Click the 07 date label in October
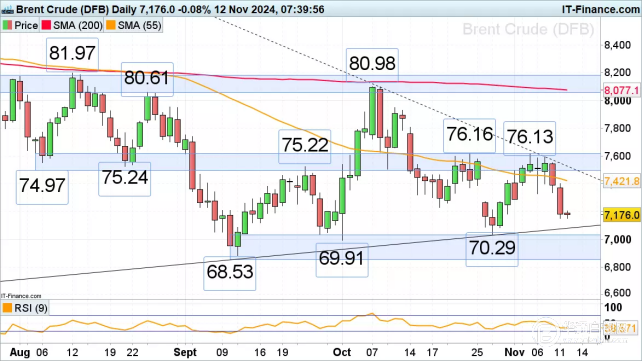Image resolution: width=643 pixels, height=362 pixels. (x=372, y=353)
